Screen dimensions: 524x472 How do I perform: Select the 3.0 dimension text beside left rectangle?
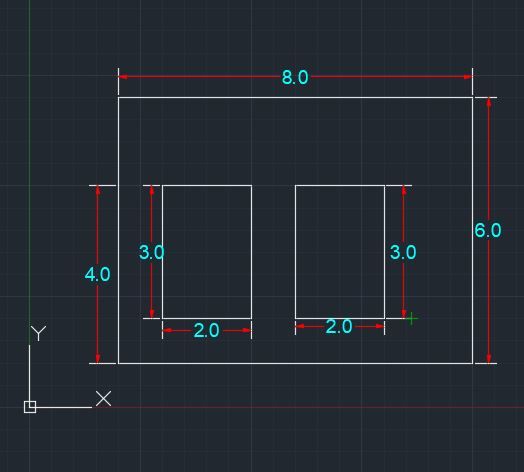click(152, 252)
